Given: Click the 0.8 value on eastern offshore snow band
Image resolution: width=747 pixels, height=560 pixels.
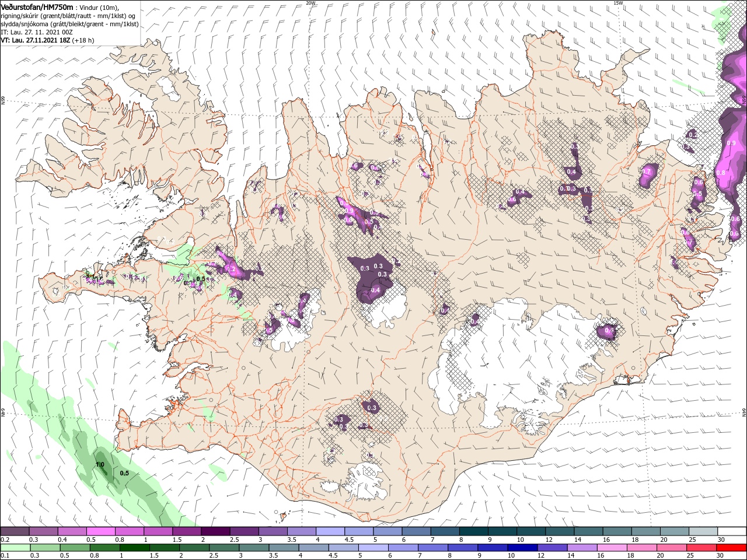Looking at the screenshot, I should coord(720,173).
